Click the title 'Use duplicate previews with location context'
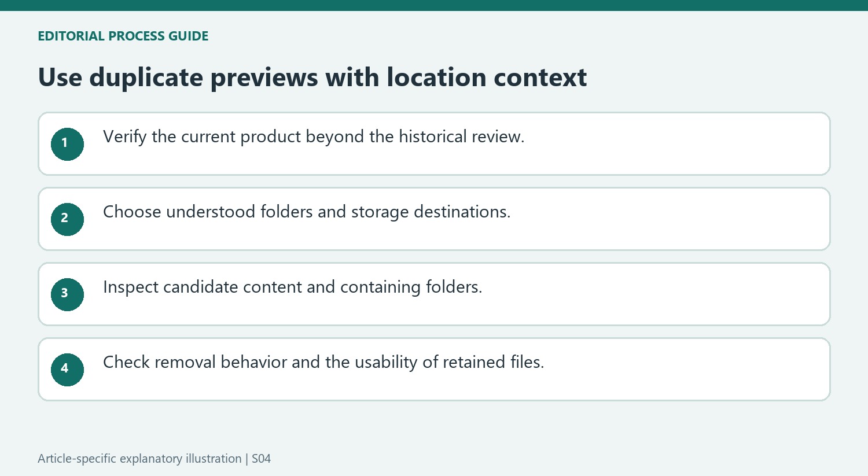The height and width of the screenshot is (476, 868). (312, 78)
